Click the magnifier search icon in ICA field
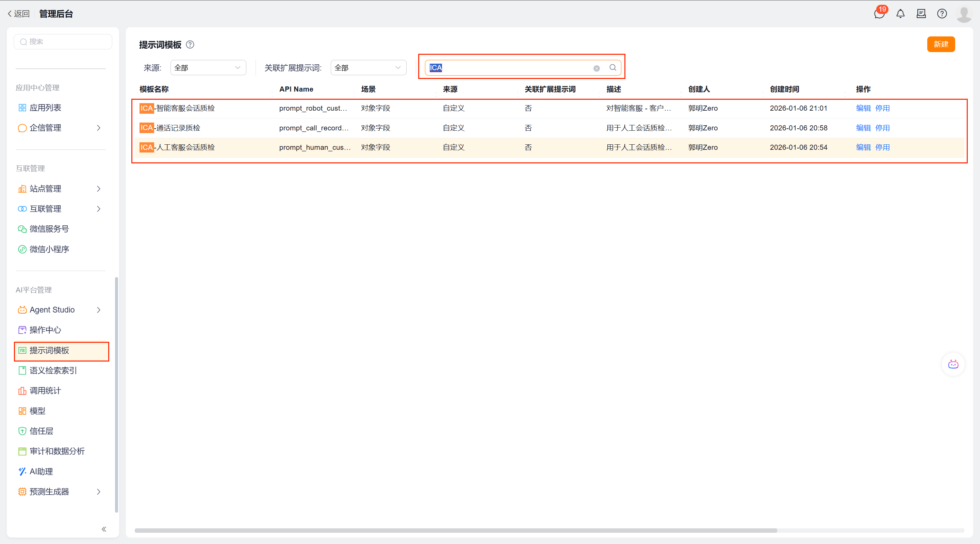Screen dimensions: 980x544 coord(612,68)
